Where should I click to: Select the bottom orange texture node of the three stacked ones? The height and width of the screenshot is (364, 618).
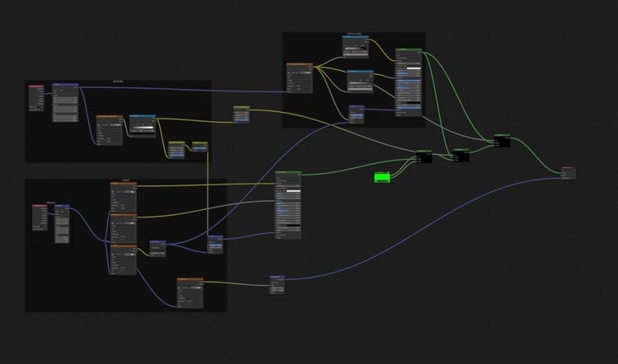coord(124,259)
